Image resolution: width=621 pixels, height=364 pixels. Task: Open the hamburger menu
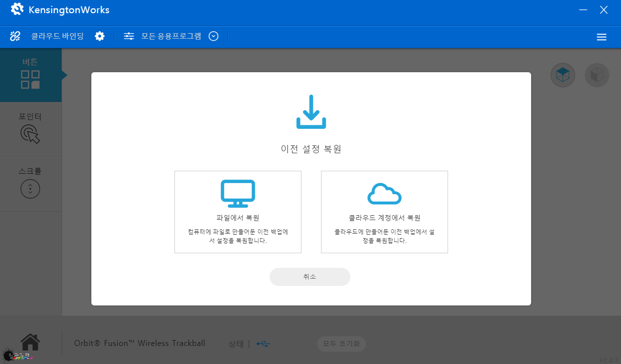pos(602,37)
